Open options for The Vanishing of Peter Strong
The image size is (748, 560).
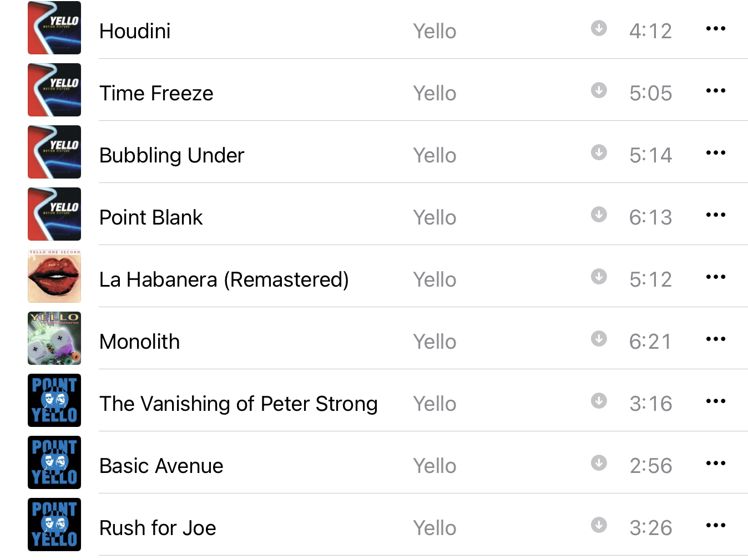pyautogui.click(x=715, y=401)
